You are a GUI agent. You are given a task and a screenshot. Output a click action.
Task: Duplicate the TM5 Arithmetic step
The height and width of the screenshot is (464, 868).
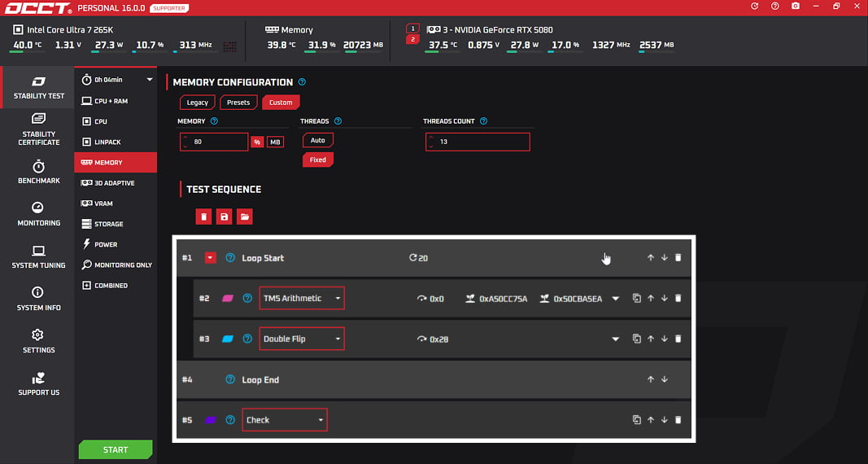click(x=637, y=299)
